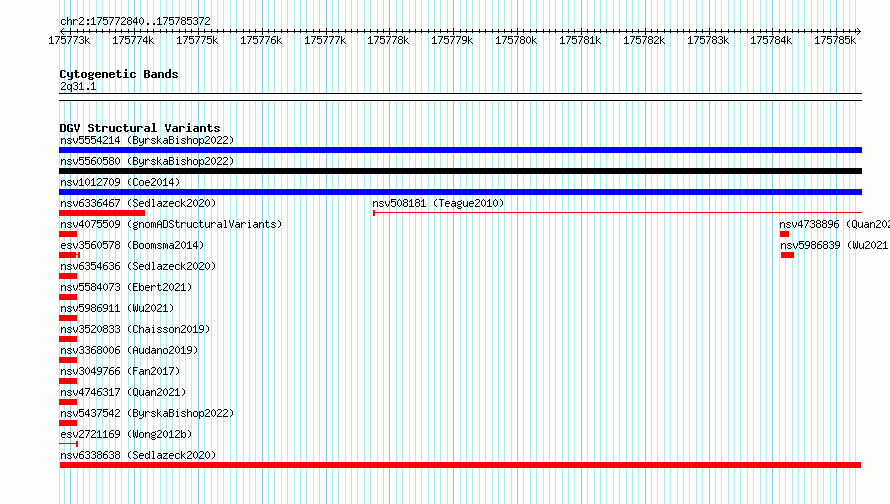The image size is (890, 504).
Task: Open variant nsv5986839 (Wu2021) label
Action: [x=834, y=245]
